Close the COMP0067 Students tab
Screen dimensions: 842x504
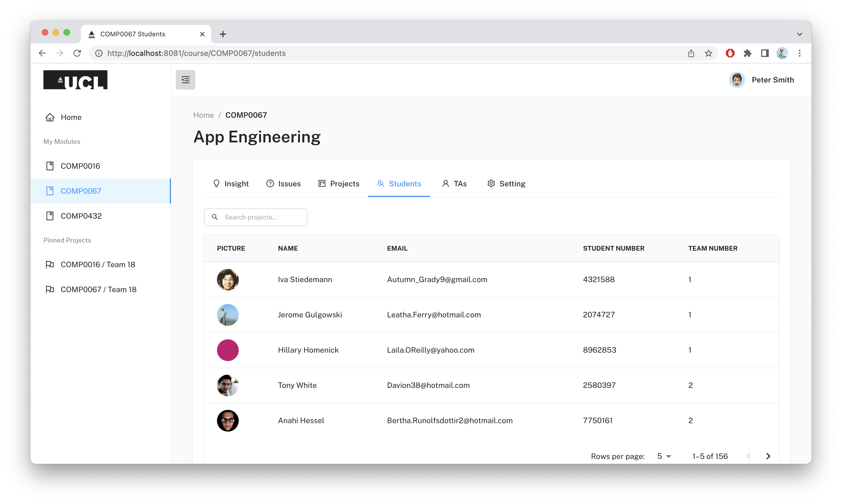[202, 34]
